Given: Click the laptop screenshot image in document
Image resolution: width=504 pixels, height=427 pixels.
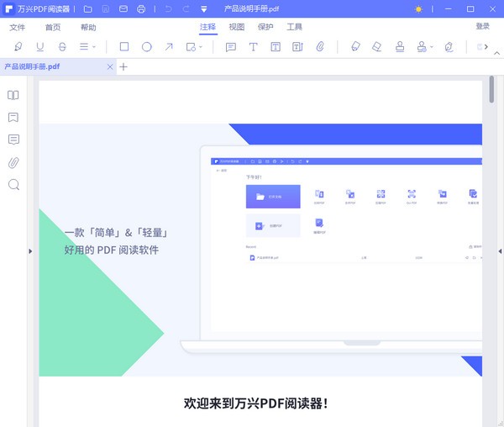Looking at the screenshot, I should [x=331, y=249].
